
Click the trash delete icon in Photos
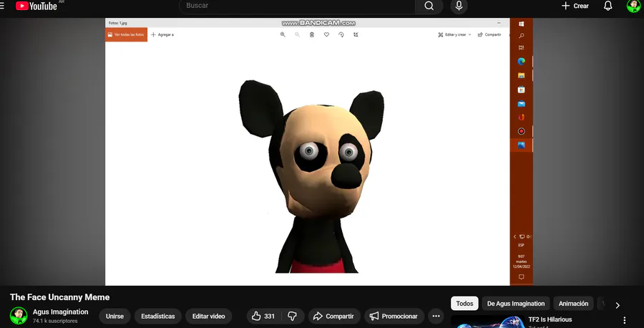[312, 34]
